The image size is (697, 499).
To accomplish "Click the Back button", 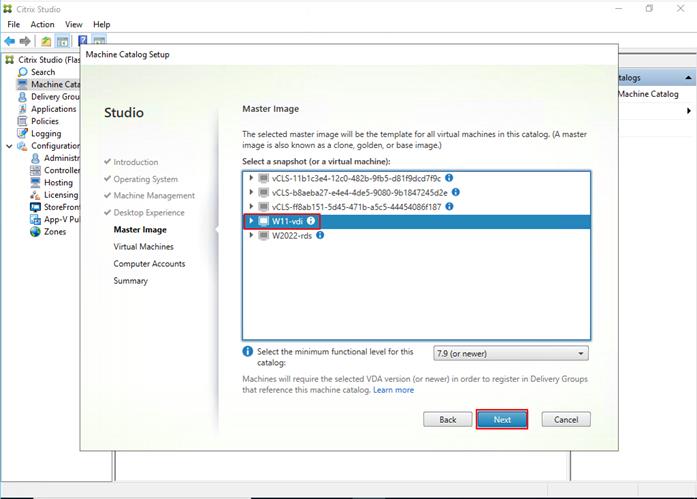I will coord(448,419).
